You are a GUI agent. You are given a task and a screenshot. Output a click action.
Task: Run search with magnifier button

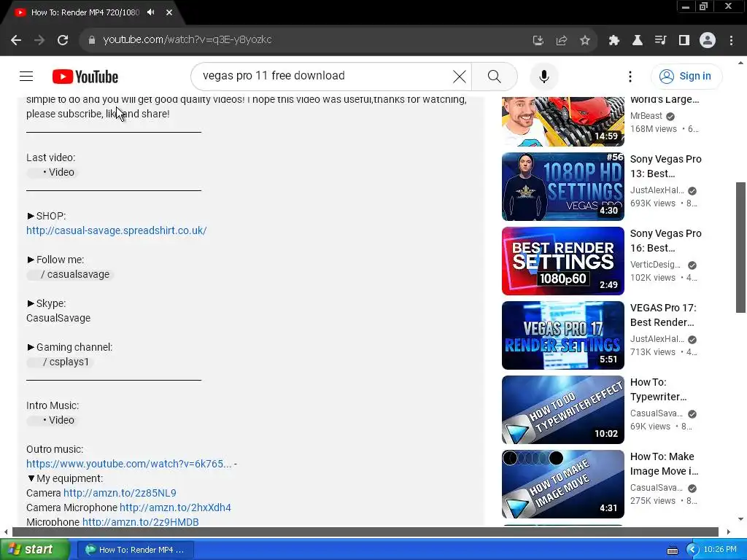(x=494, y=76)
